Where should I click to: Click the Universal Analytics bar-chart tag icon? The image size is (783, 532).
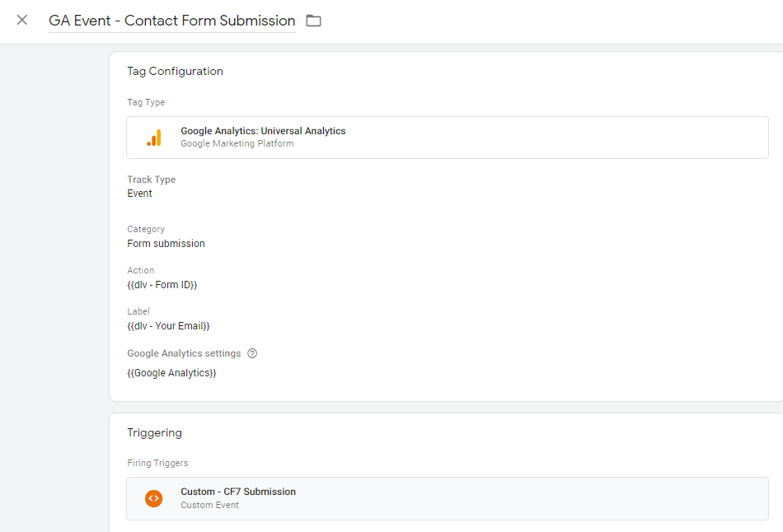click(x=154, y=138)
